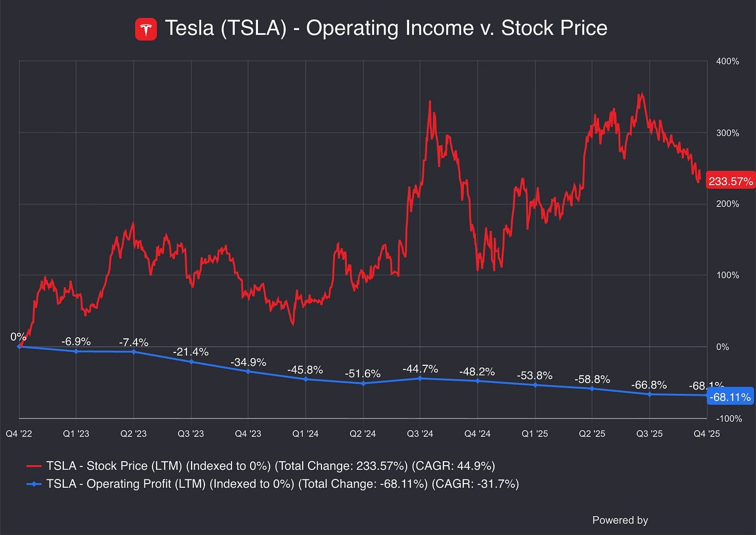The width and height of the screenshot is (756, 535).
Task: Click the Powered by text
Action: coord(620,520)
